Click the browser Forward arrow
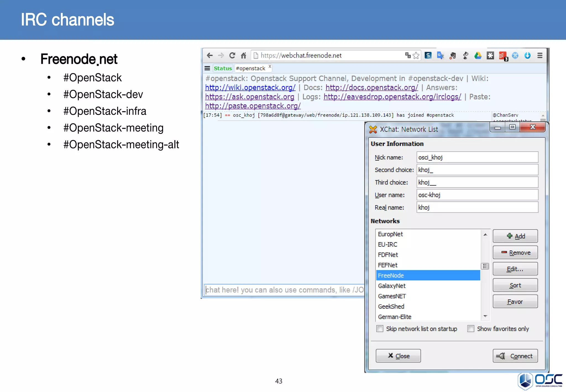566x392 pixels. tap(221, 56)
